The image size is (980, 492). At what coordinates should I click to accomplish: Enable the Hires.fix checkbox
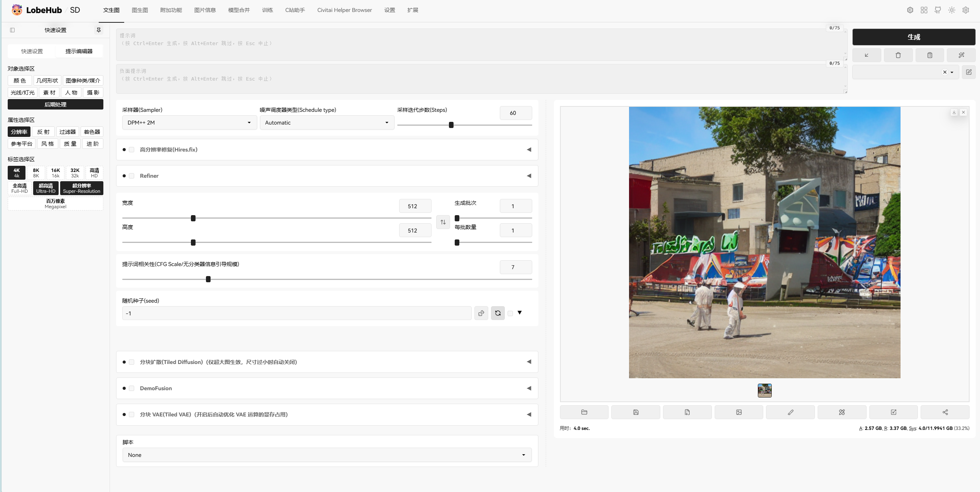(x=132, y=150)
